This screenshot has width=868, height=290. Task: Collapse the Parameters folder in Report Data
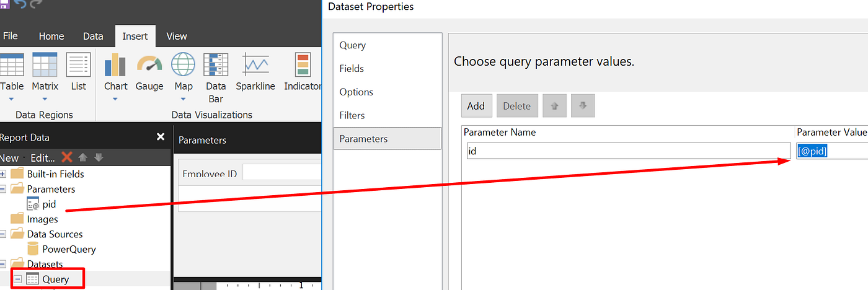[x=2, y=189]
